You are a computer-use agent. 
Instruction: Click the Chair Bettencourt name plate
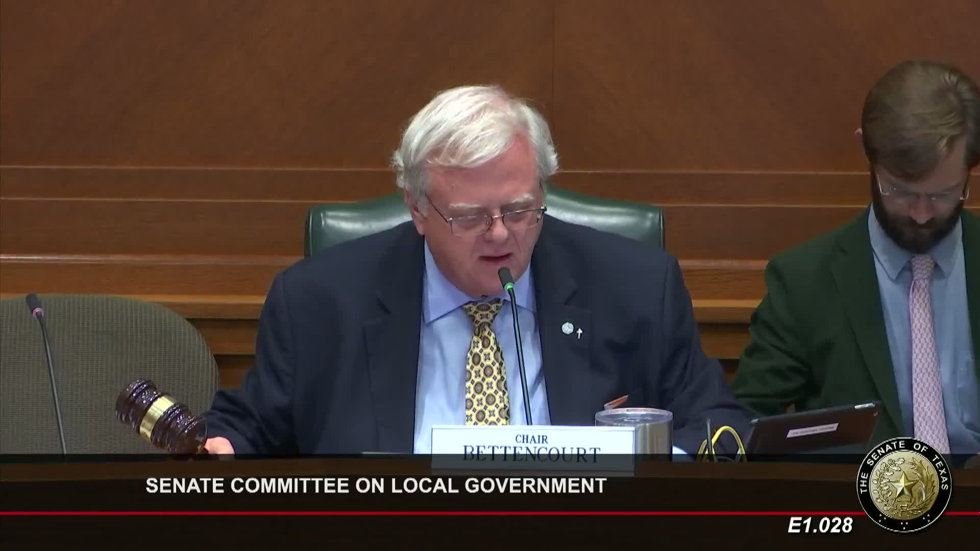(531, 447)
